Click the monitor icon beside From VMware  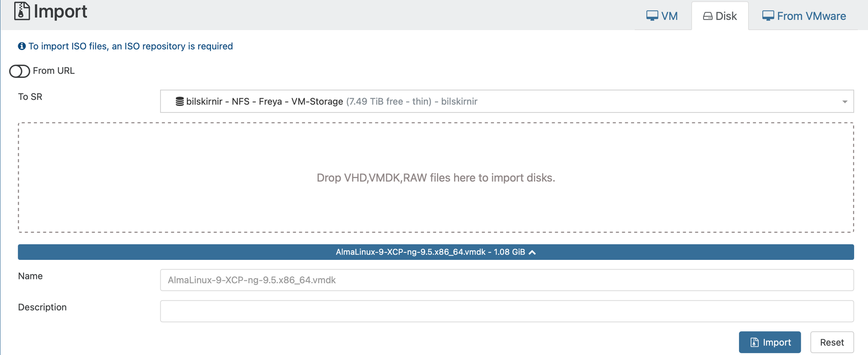(x=768, y=16)
